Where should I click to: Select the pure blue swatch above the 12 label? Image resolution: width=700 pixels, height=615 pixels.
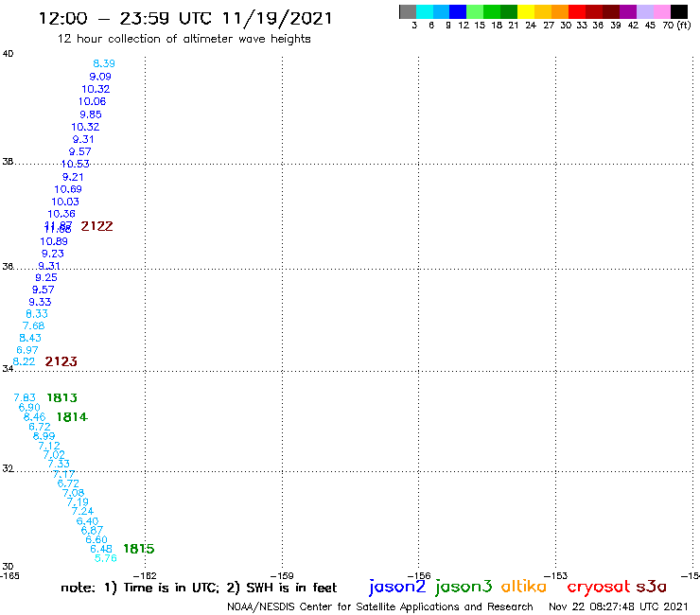coord(458,11)
